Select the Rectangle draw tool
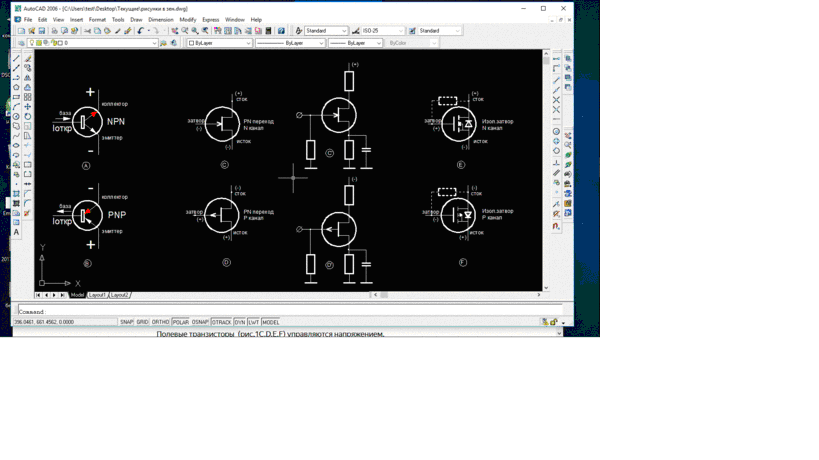Image resolution: width=819 pixels, height=460 pixels. click(x=16, y=97)
